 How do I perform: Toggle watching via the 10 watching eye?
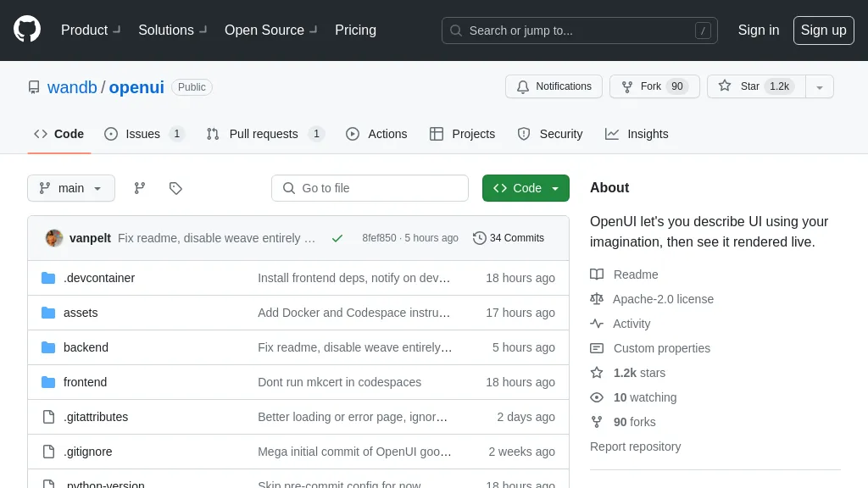click(x=596, y=397)
